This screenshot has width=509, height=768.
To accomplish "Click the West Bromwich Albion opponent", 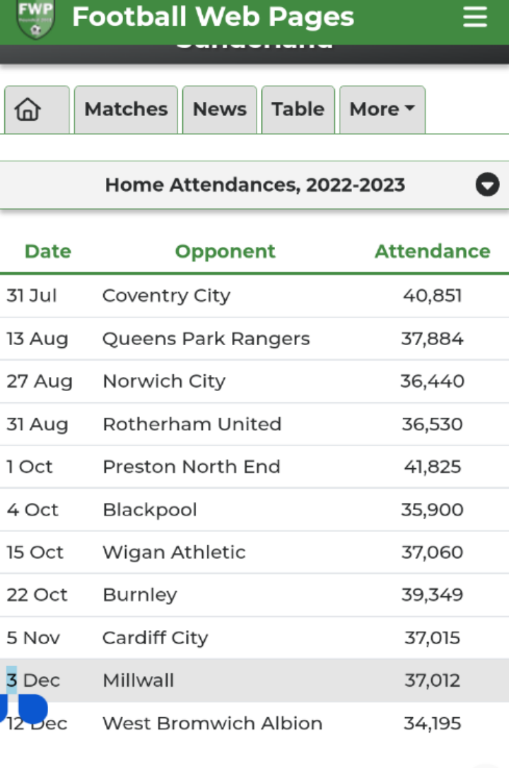I will [x=213, y=723].
